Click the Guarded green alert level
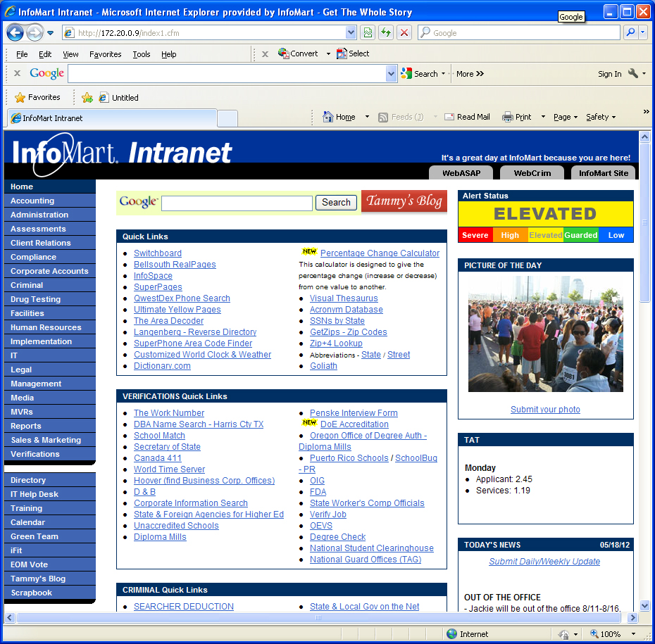 click(580, 235)
